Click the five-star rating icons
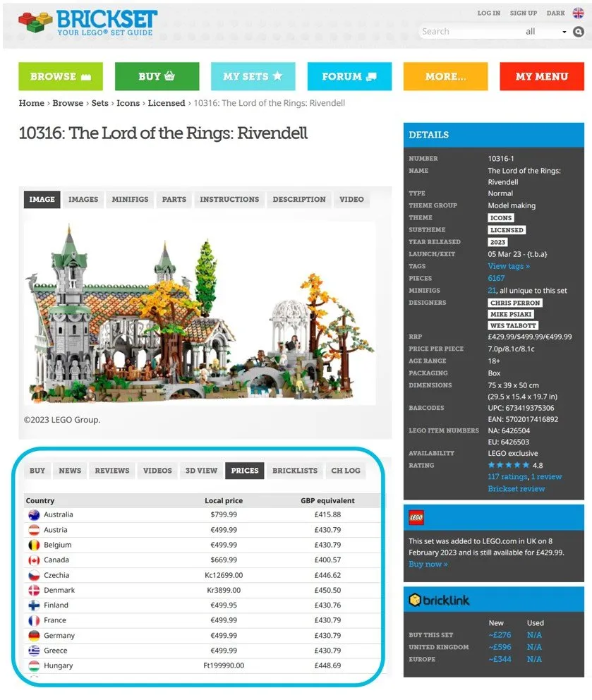The image size is (592, 700). [x=509, y=465]
